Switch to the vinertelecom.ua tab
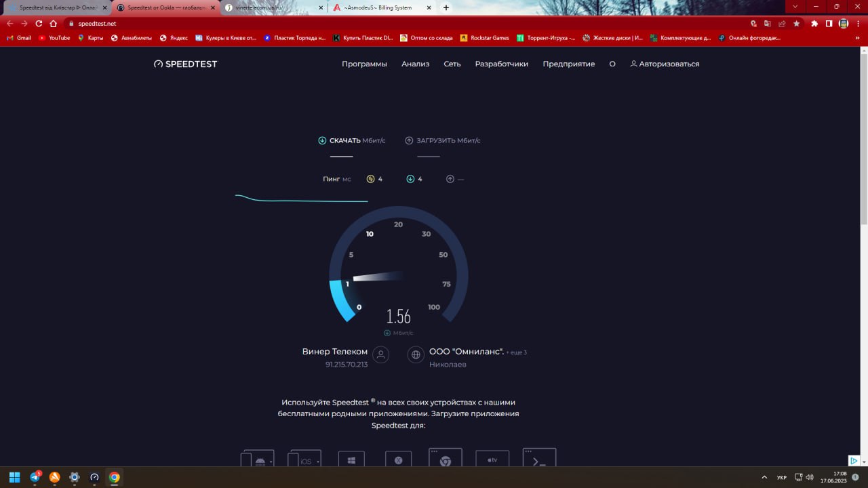Viewport: 868px width, 488px height. (x=273, y=7)
